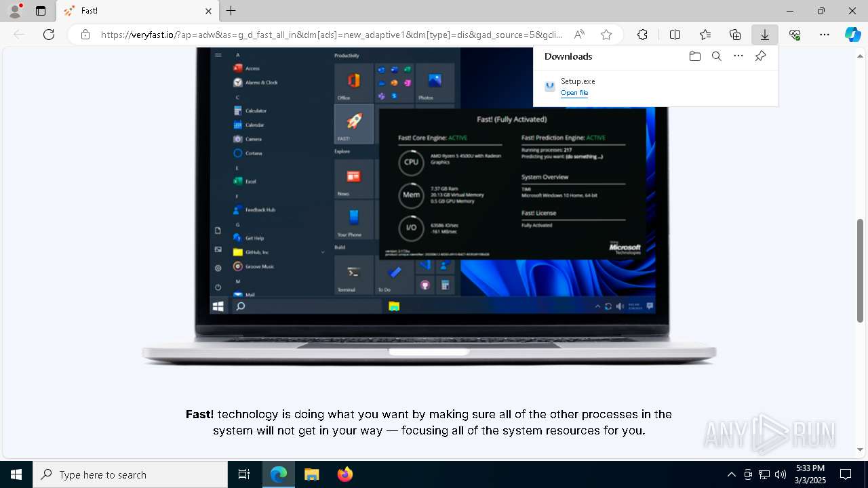Viewport: 868px width, 488px height.
Task: Open the Favorites list icon
Action: pyautogui.click(x=705, y=35)
